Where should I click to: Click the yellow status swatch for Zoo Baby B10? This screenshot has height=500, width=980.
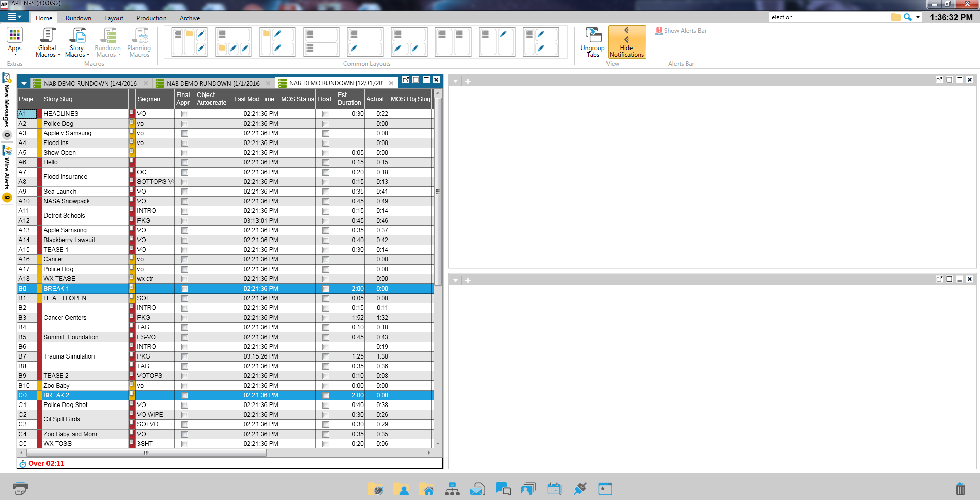point(40,386)
